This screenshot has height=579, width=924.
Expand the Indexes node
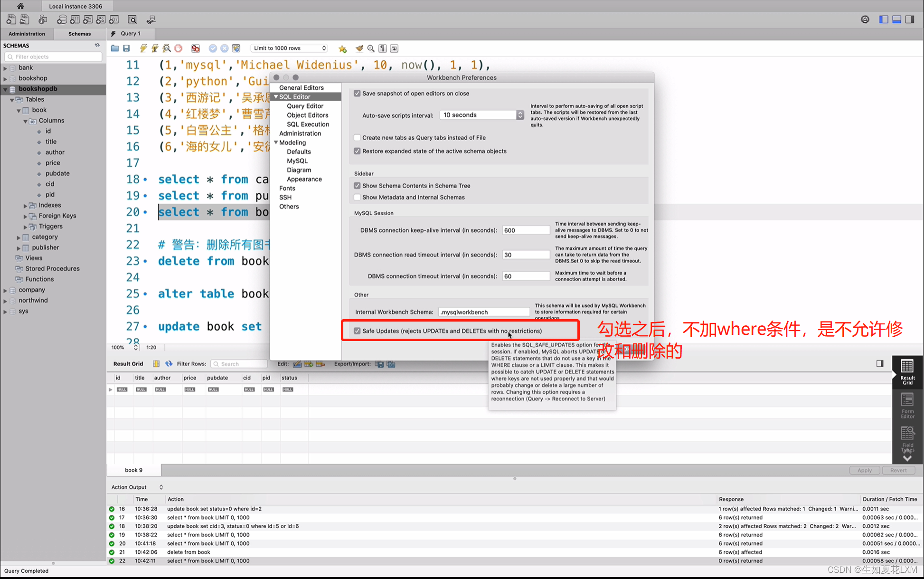coord(25,206)
